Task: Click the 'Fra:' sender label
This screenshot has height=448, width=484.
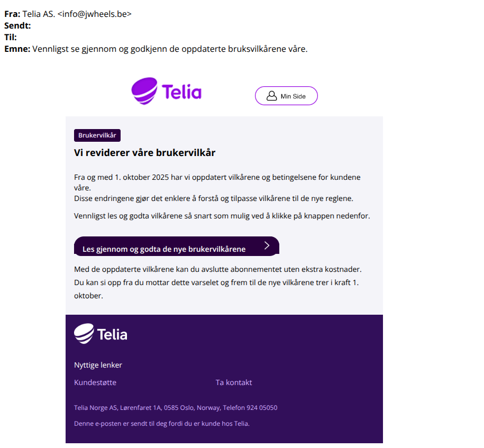Action: click(12, 14)
